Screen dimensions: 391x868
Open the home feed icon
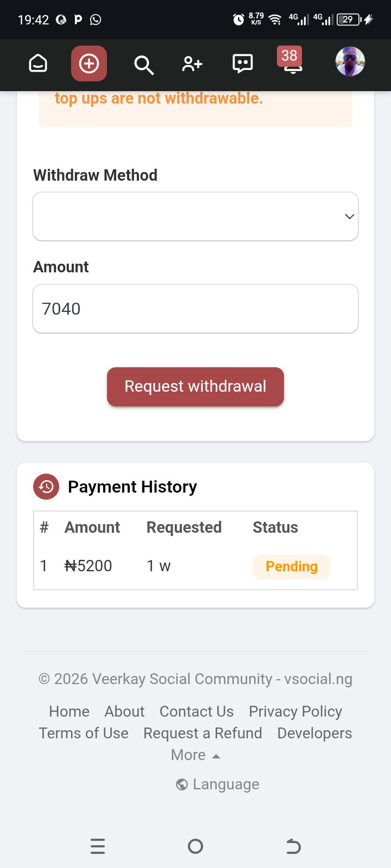click(38, 64)
